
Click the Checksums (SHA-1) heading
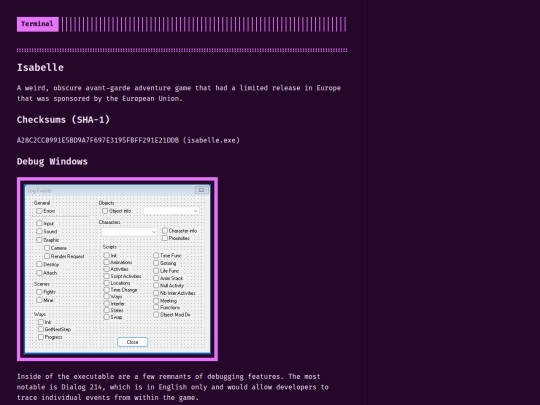(x=63, y=120)
